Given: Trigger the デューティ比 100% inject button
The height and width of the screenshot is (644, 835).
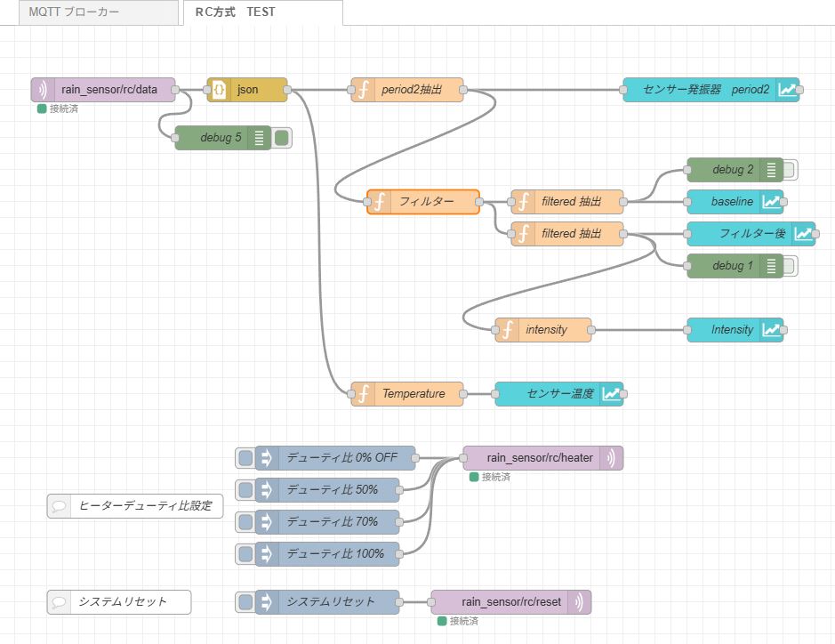Looking at the screenshot, I should [245, 554].
